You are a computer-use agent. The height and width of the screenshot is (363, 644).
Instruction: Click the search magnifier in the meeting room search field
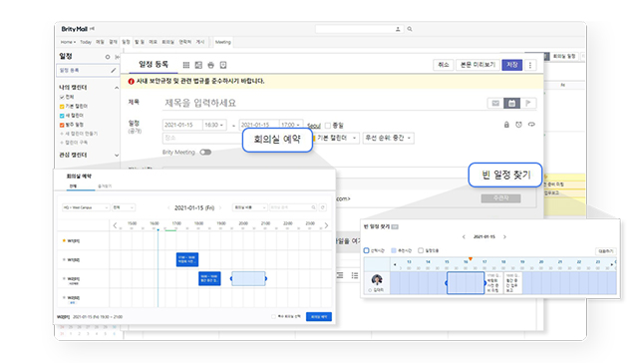pyautogui.click(x=313, y=207)
